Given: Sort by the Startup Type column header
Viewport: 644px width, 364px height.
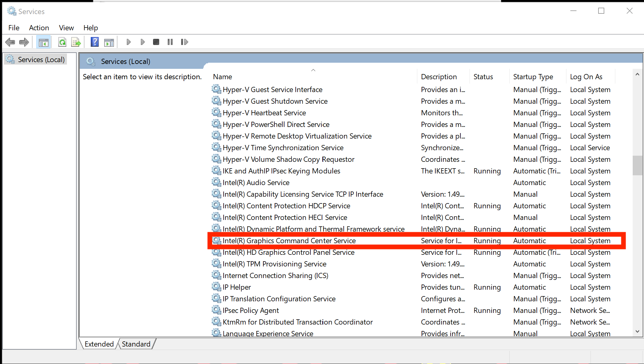Looking at the screenshot, I should 533,77.
